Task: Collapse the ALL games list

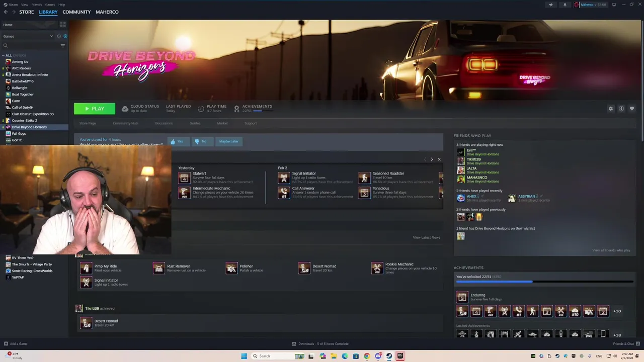Action: (x=4, y=55)
